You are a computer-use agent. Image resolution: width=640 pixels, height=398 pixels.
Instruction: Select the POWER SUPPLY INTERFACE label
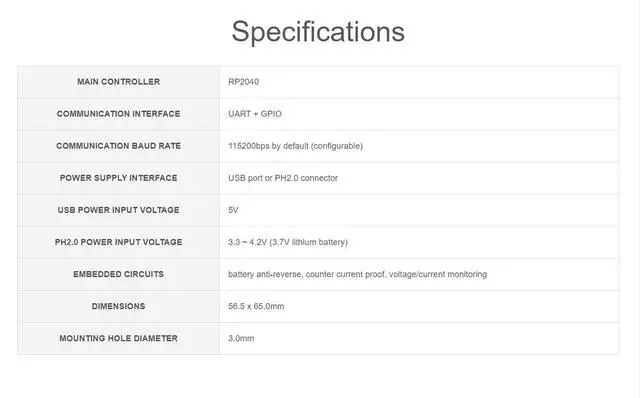click(x=118, y=178)
